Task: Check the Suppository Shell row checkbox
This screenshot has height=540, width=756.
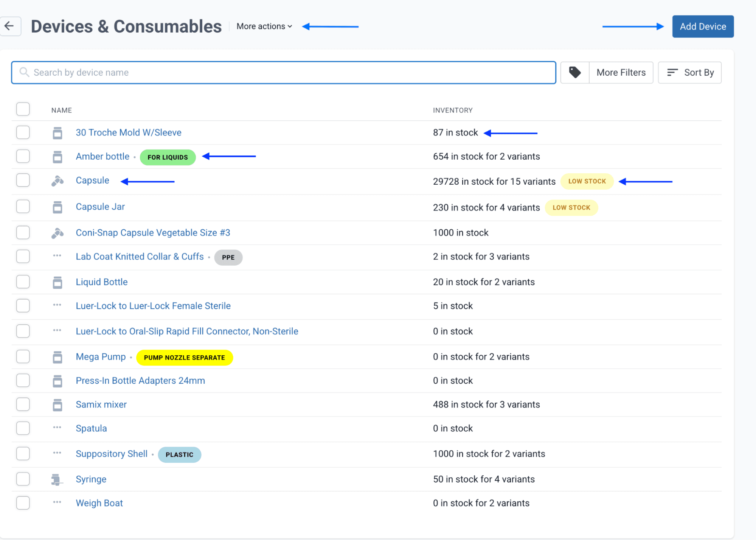Action: [x=23, y=454]
